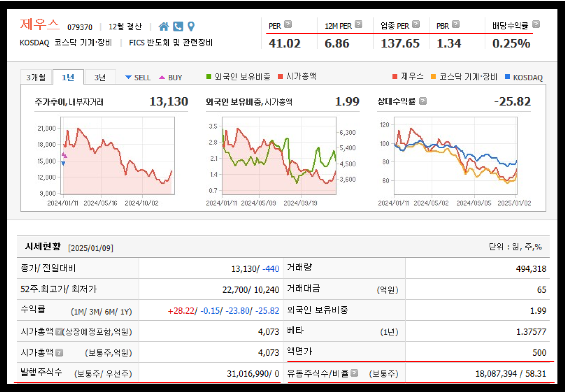Open help icon beside 상대수익률
565x392 pixels.
[x=423, y=101]
